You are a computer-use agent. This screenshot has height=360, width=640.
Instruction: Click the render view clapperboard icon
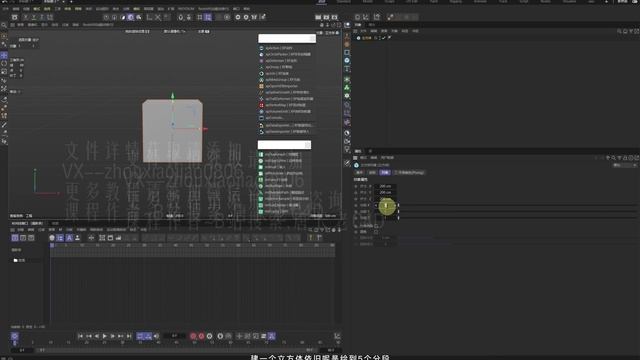pos(318,17)
